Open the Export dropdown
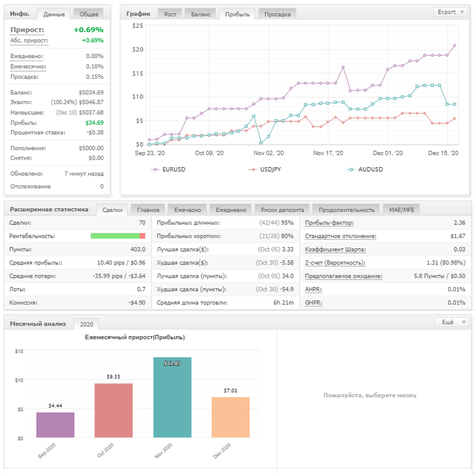 click(450, 12)
